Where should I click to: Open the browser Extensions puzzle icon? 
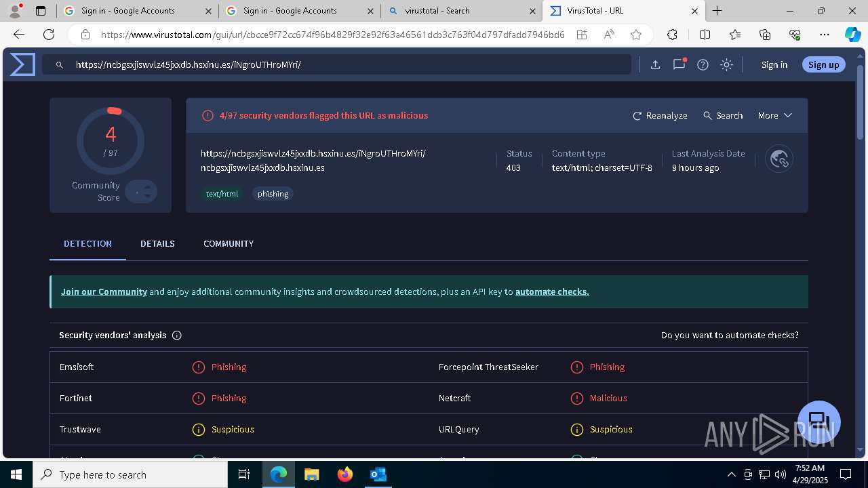tap(672, 35)
